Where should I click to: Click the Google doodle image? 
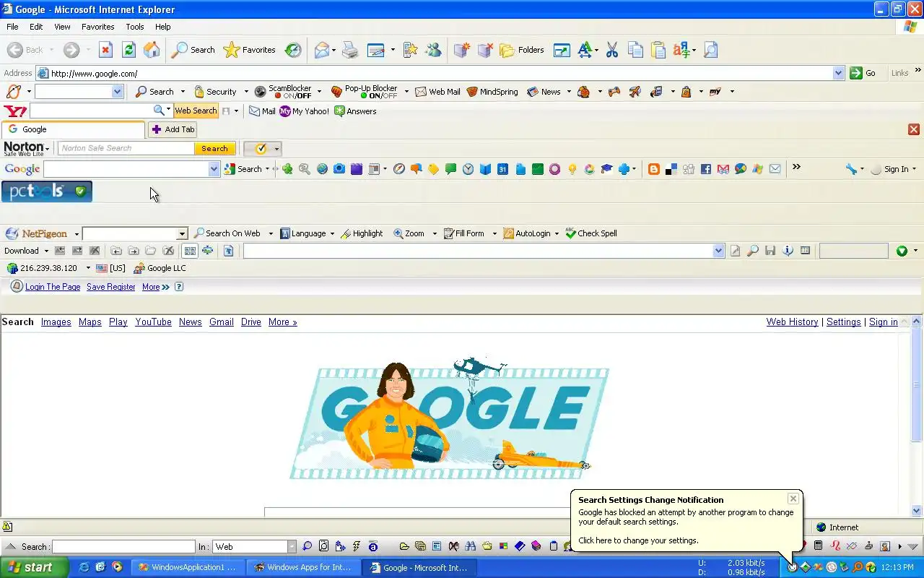coord(450,419)
